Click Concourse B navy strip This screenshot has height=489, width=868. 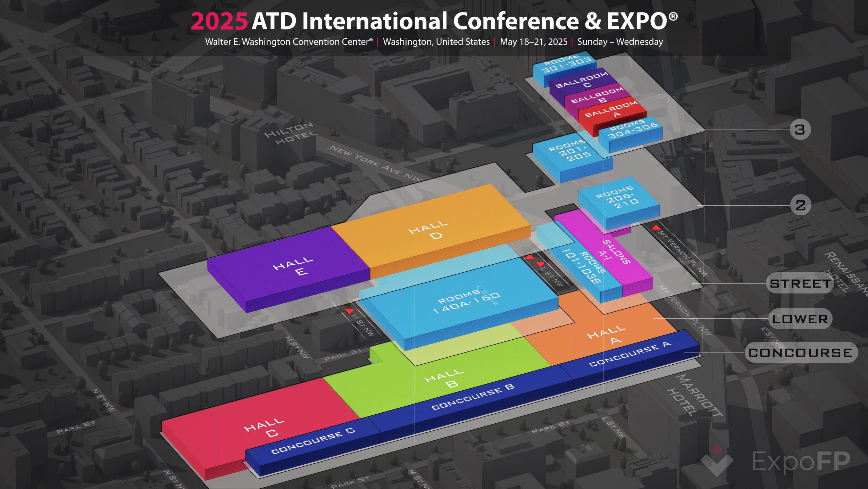pyautogui.click(x=472, y=398)
